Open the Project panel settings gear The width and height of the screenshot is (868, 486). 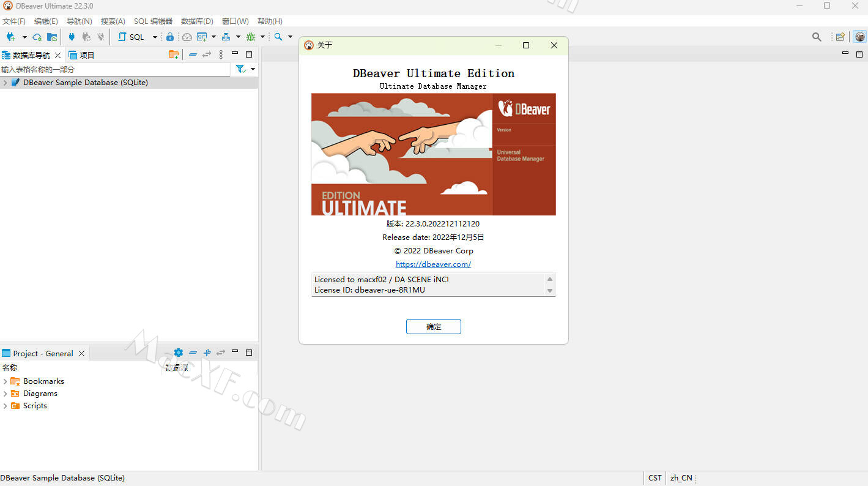pos(178,353)
